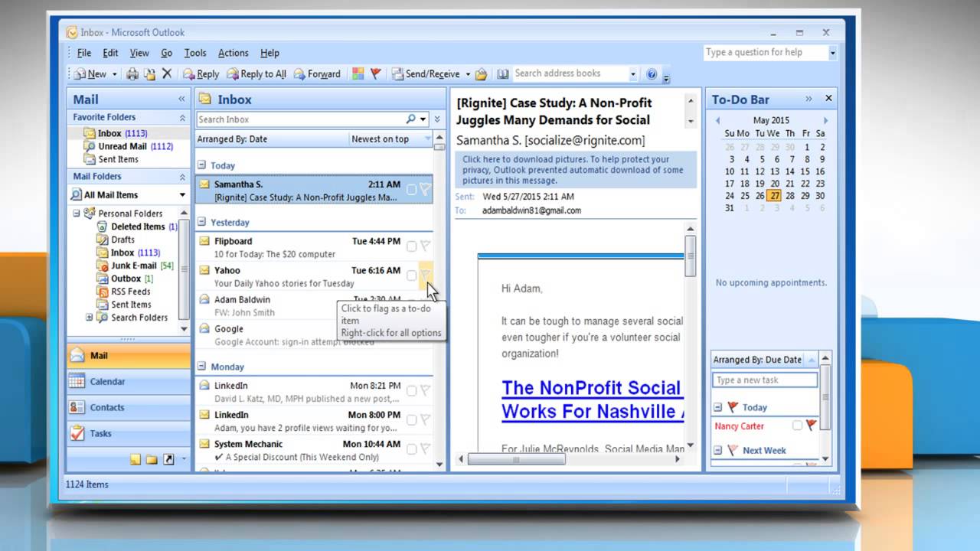Click the Type a question for help box
Image resolution: width=980 pixels, height=551 pixels.
[765, 52]
